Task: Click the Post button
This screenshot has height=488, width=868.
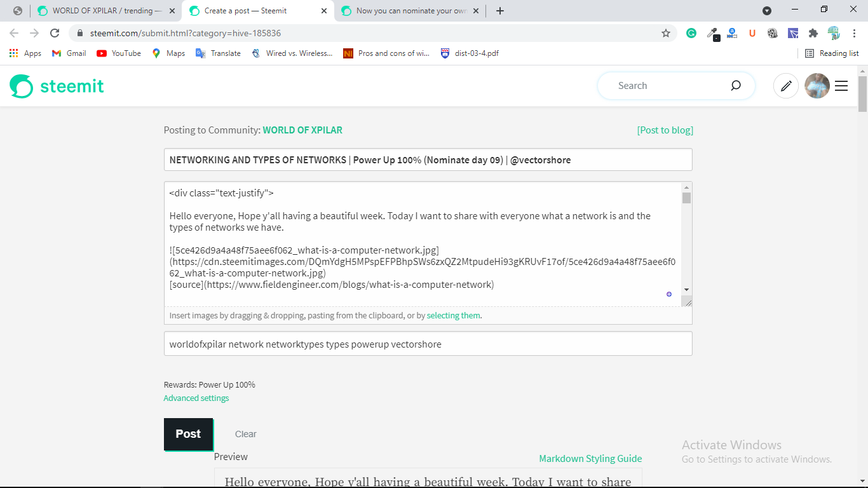Action: [188, 434]
